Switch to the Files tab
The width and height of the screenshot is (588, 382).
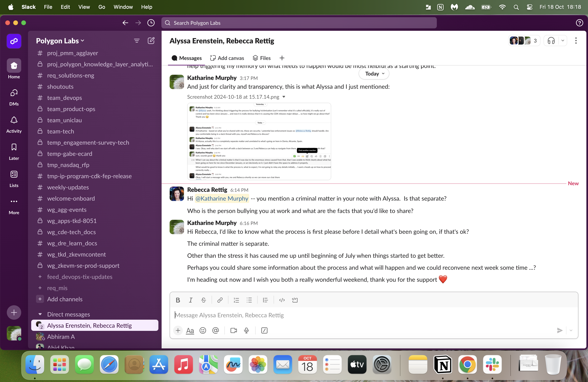point(262,58)
